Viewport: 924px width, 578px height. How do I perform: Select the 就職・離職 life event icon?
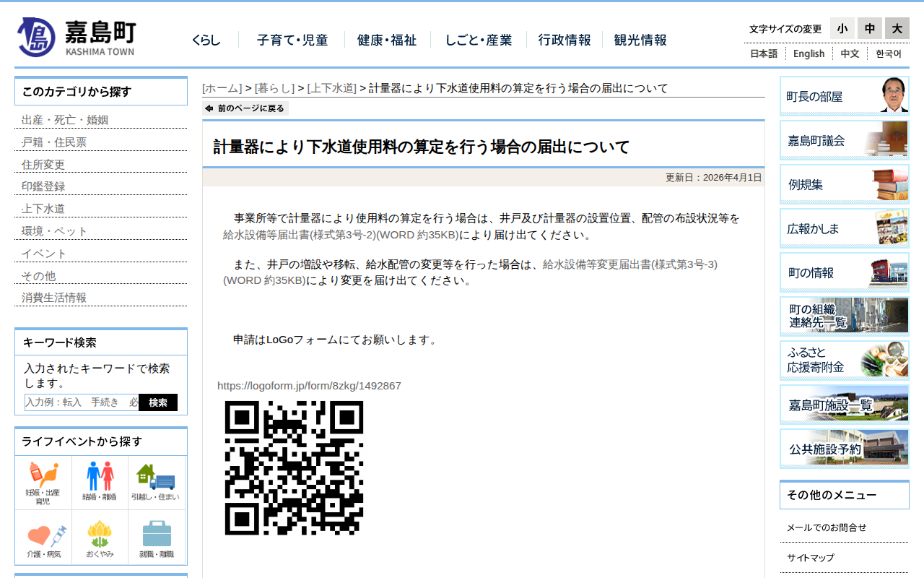point(157,538)
